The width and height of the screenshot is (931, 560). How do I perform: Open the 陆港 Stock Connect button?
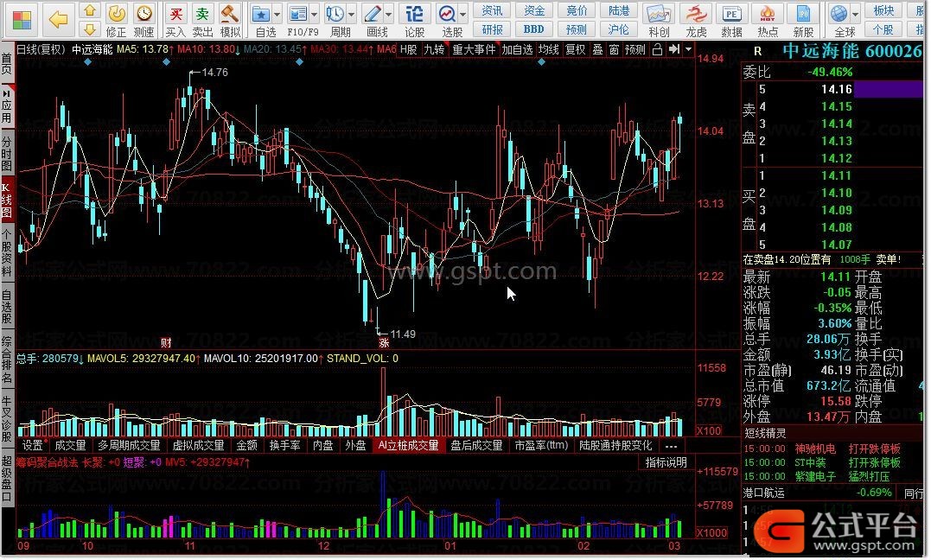tap(619, 10)
